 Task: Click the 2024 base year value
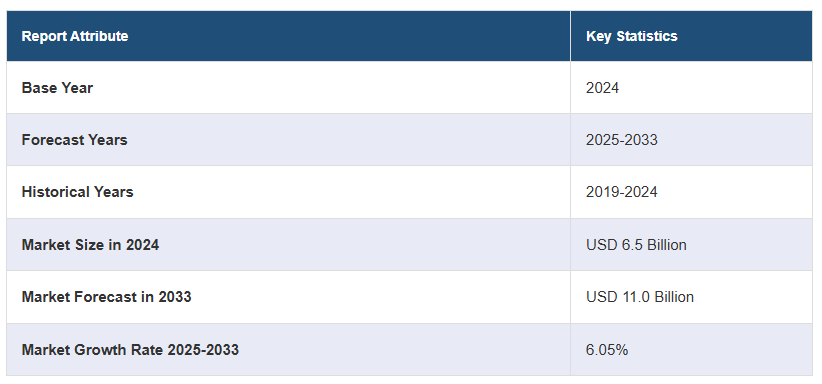pyautogui.click(x=602, y=88)
